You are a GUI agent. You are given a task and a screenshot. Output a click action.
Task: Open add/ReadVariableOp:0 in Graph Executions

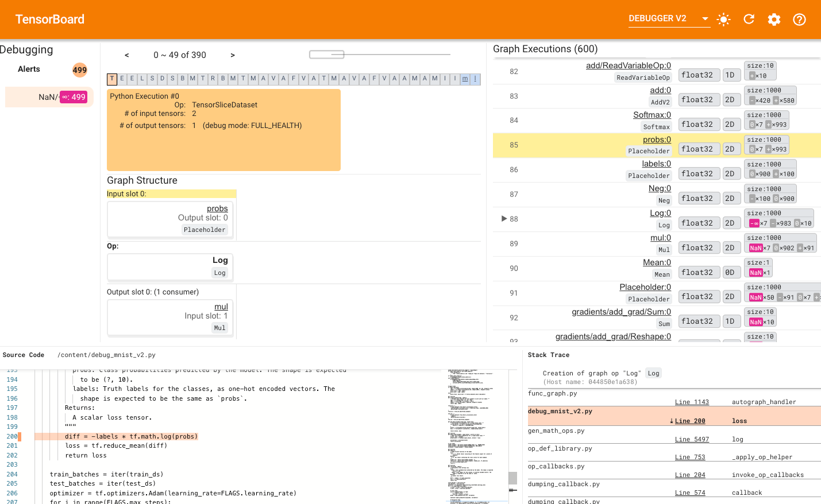coord(629,65)
